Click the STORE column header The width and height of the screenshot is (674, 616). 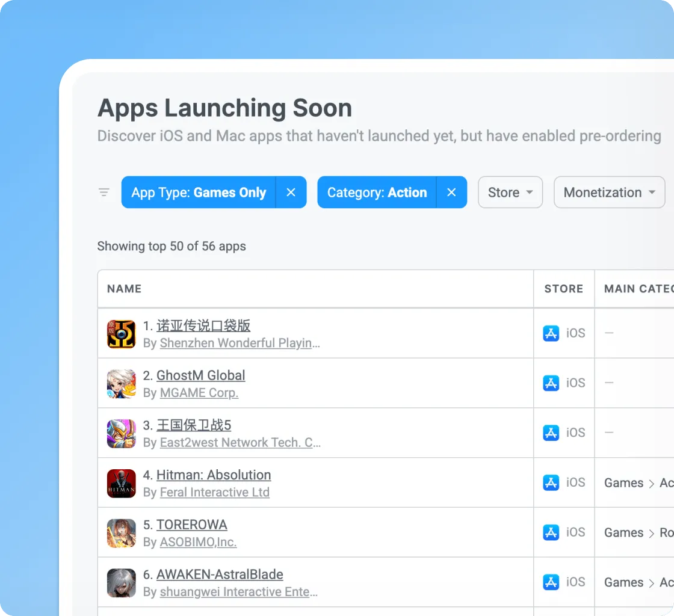coord(563,289)
